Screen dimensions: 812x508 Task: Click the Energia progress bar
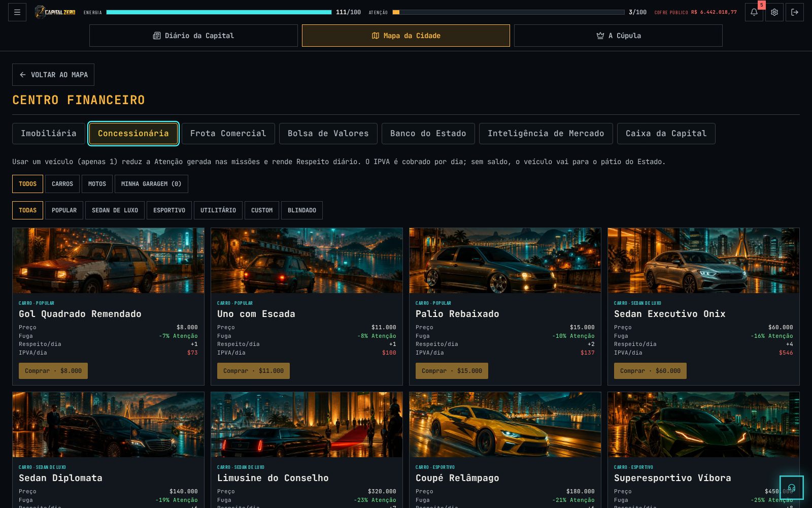[219, 12]
